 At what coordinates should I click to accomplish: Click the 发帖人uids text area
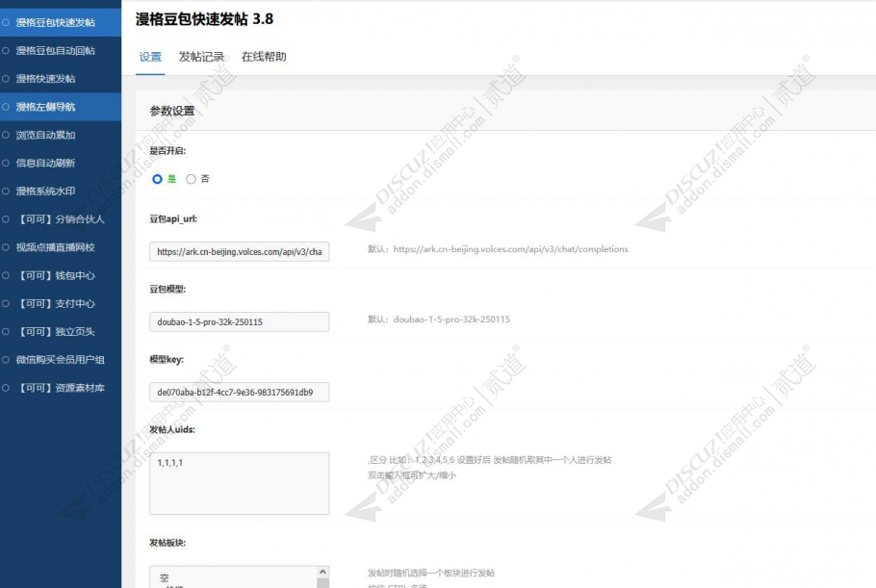(239, 483)
